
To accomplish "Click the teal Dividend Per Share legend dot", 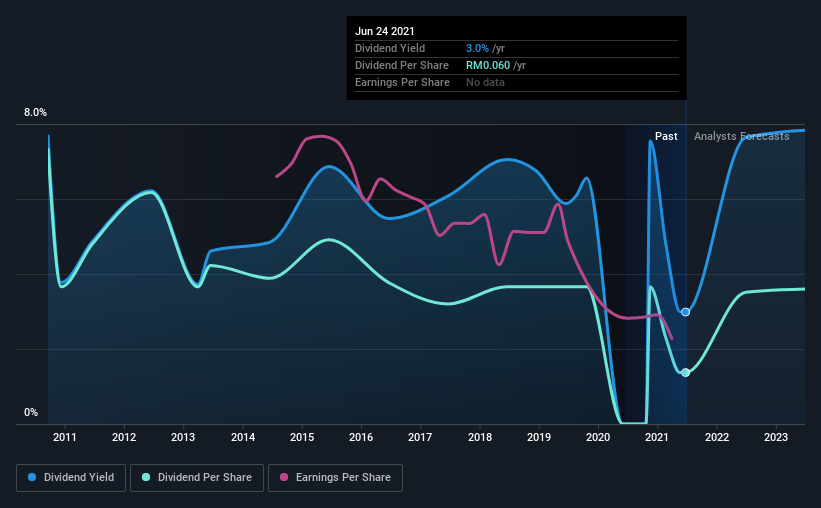I will click(x=146, y=477).
